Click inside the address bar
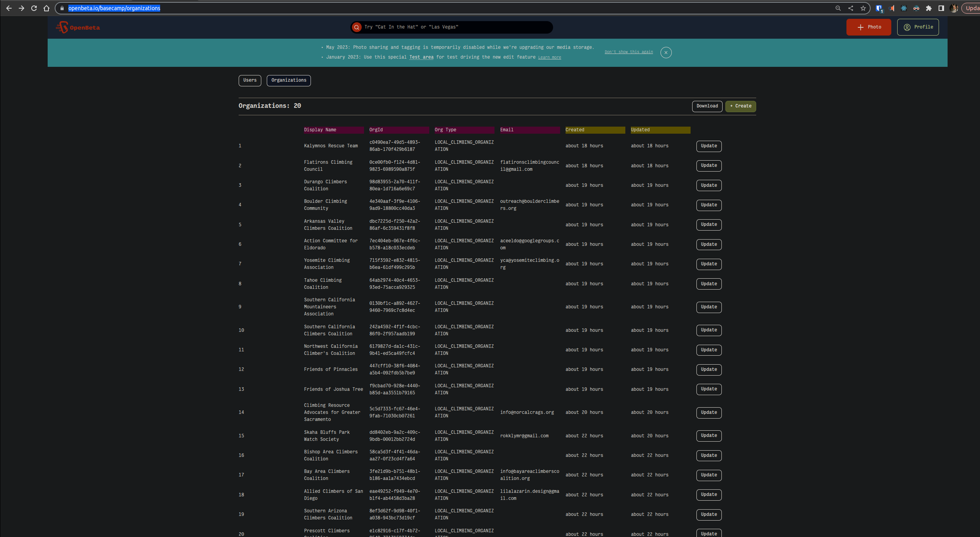Viewport: 980px width, 537px height. coord(114,8)
